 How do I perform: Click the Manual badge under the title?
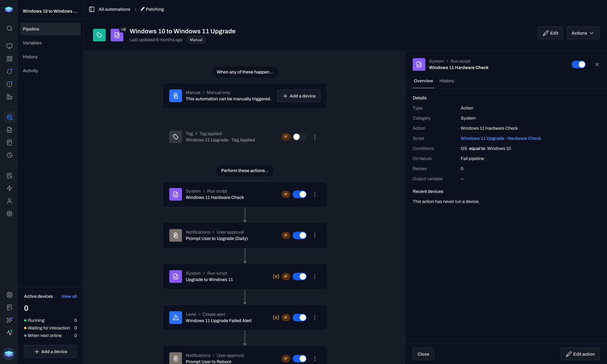click(x=196, y=40)
